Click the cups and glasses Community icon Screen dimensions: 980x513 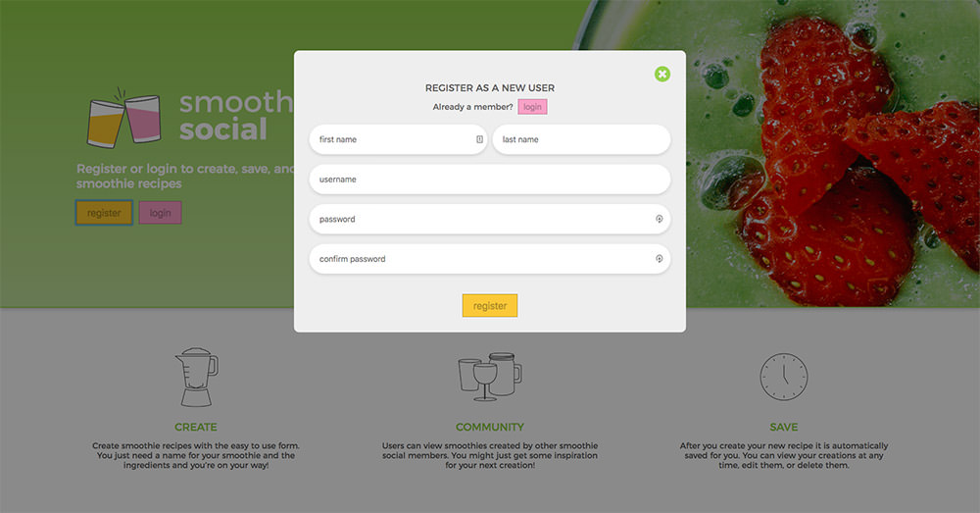(490, 377)
